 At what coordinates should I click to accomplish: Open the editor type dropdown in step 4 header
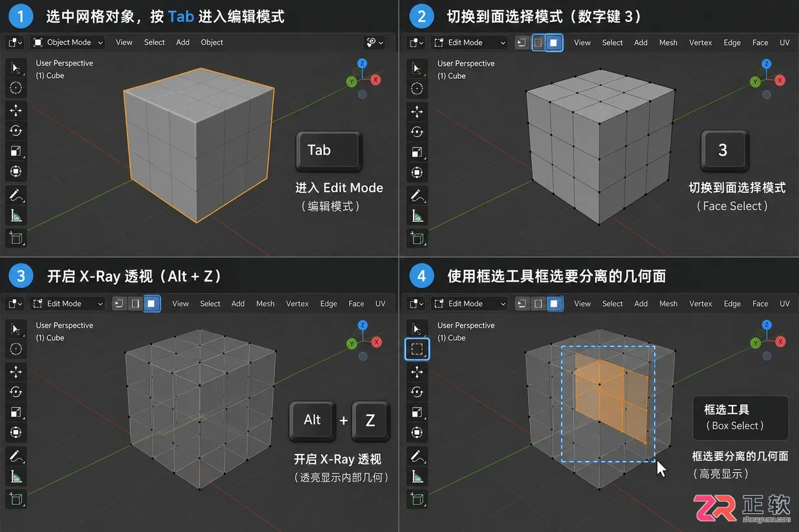click(x=416, y=303)
